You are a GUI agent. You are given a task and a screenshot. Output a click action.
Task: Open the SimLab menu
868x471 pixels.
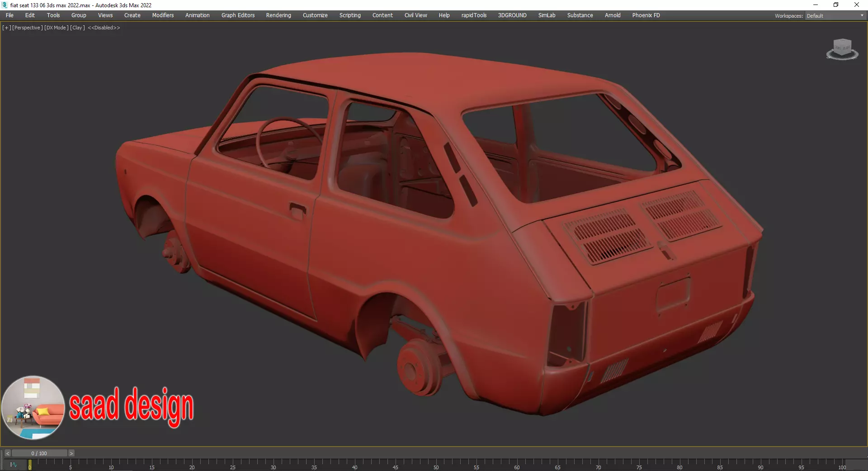[547, 15]
